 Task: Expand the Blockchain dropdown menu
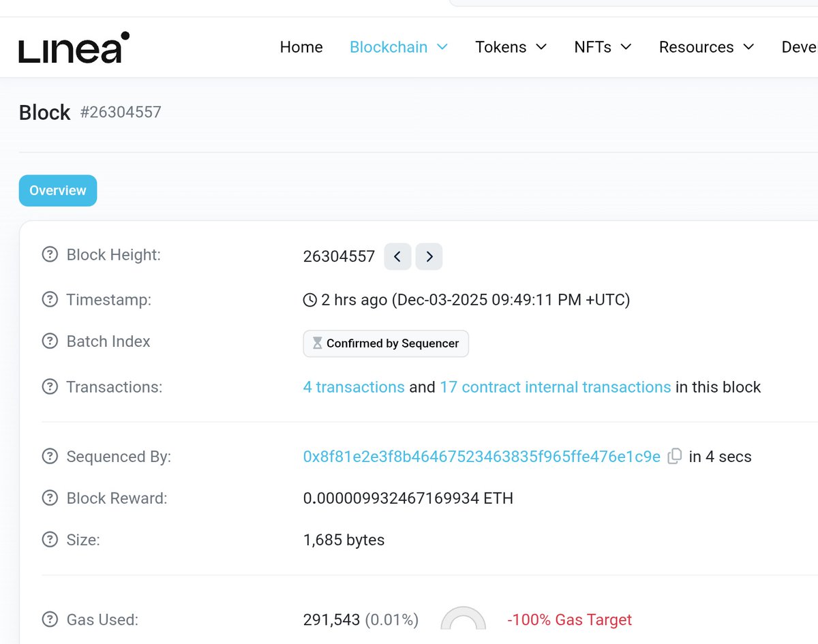click(x=398, y=47)
